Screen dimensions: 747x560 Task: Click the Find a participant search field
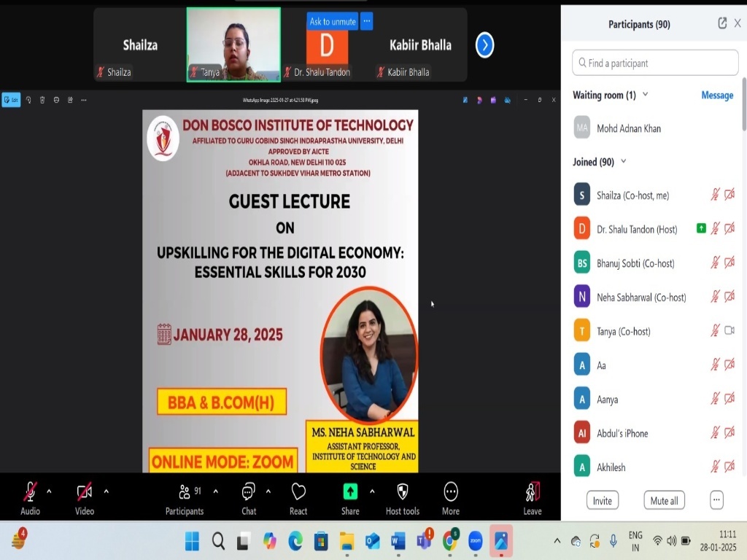pos(655,63)
